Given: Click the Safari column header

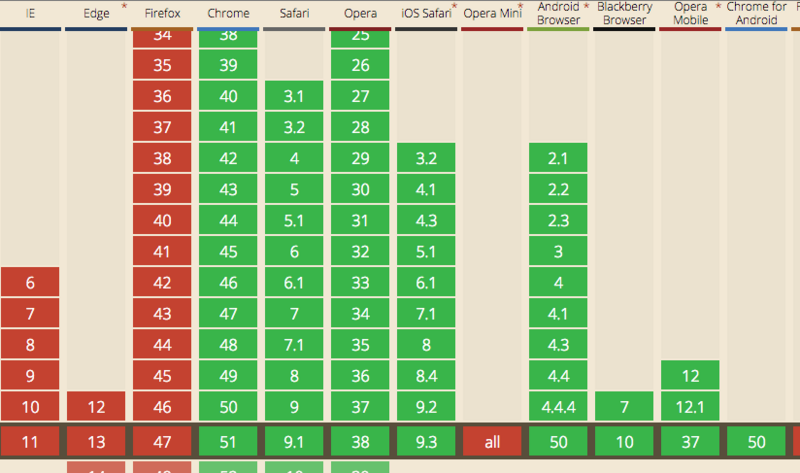Looking at the screenshot, I should 294,13.
